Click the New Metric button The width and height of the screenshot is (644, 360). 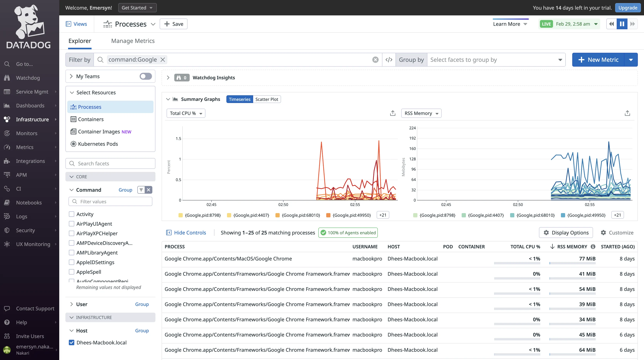[x=598, y=59]
